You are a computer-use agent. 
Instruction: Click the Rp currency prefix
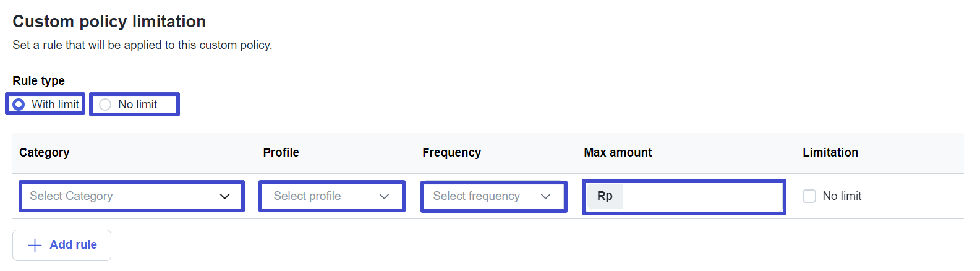[605, 196]
